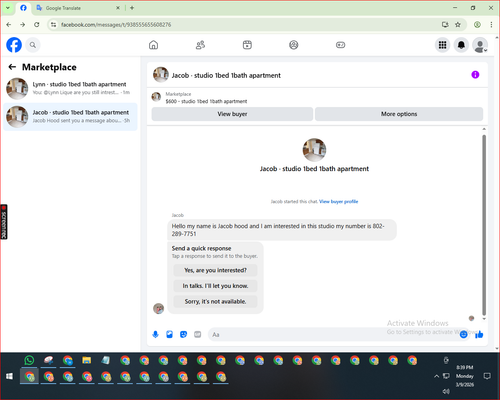Open the Facebook menu grid icon
500x400 pixels.
click(442, 45)
